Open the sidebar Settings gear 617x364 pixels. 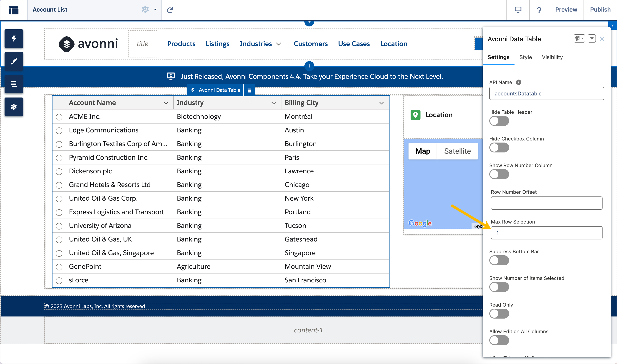tap(14, 107)
